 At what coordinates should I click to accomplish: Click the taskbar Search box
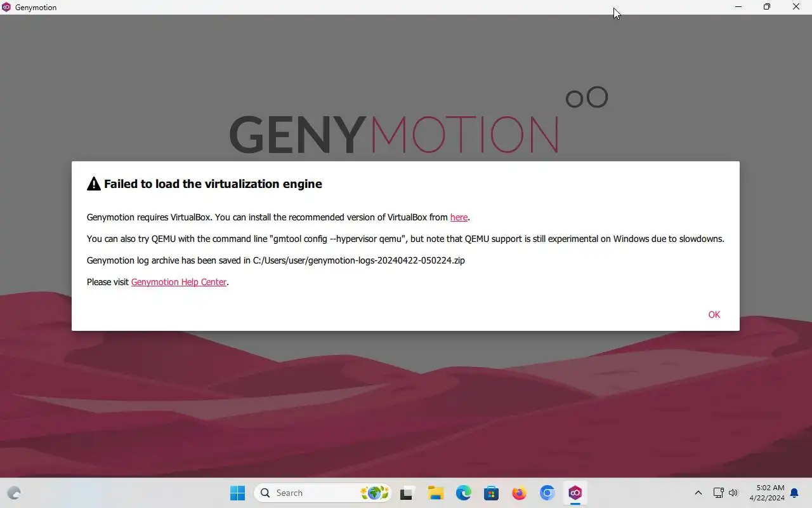coord(322,493)
